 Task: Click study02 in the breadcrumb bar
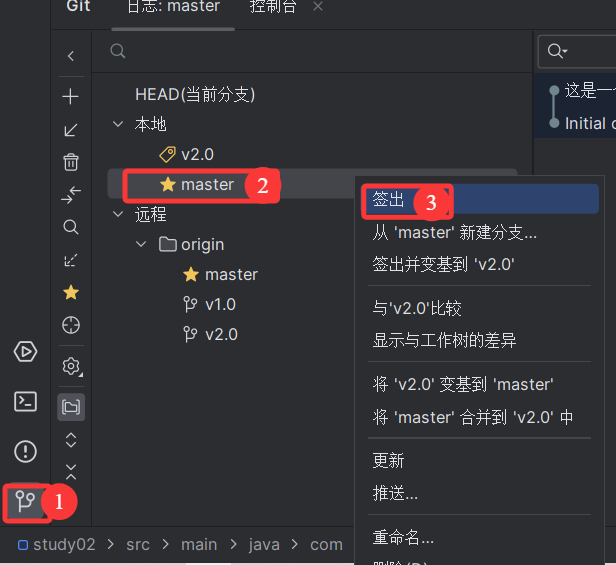pos(64,545)
